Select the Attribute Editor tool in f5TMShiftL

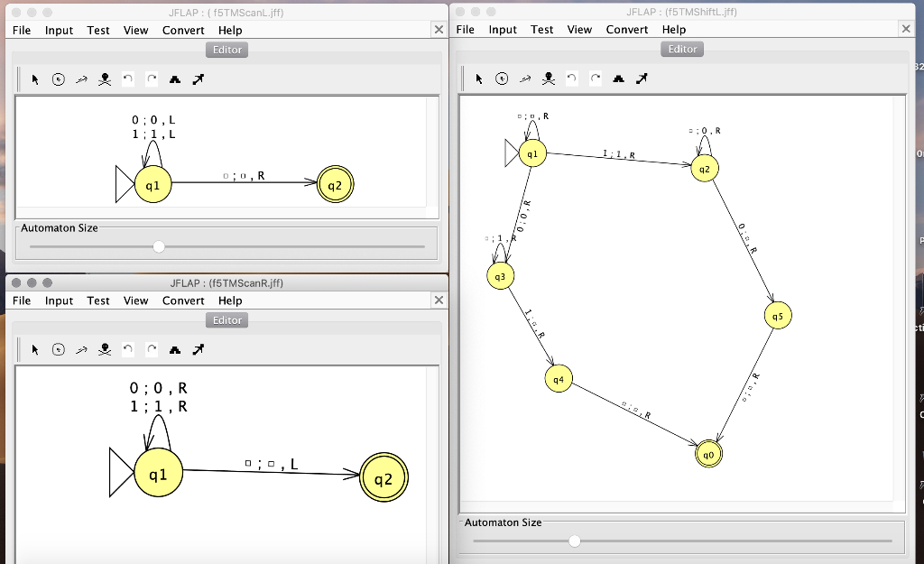(478, 79)
